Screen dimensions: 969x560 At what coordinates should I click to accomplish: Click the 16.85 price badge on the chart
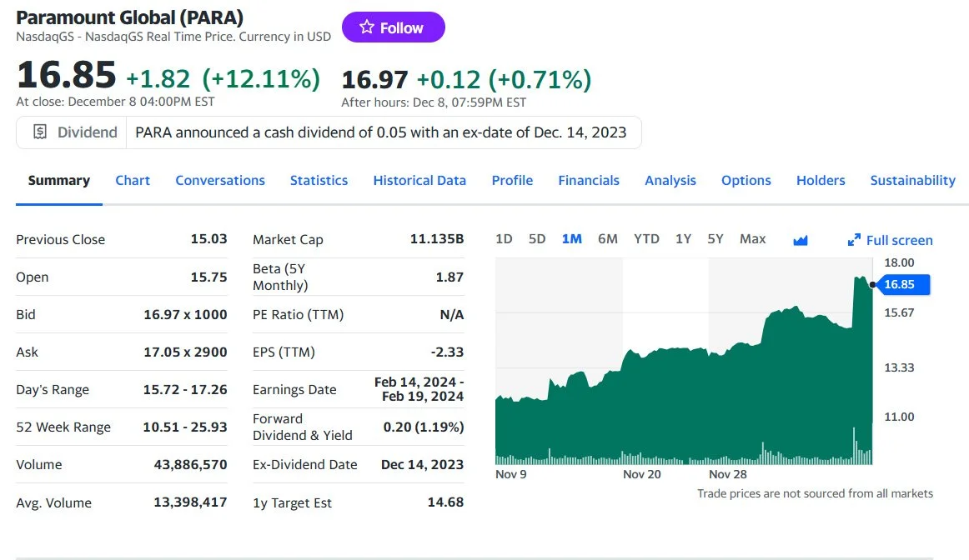(903, 284)
